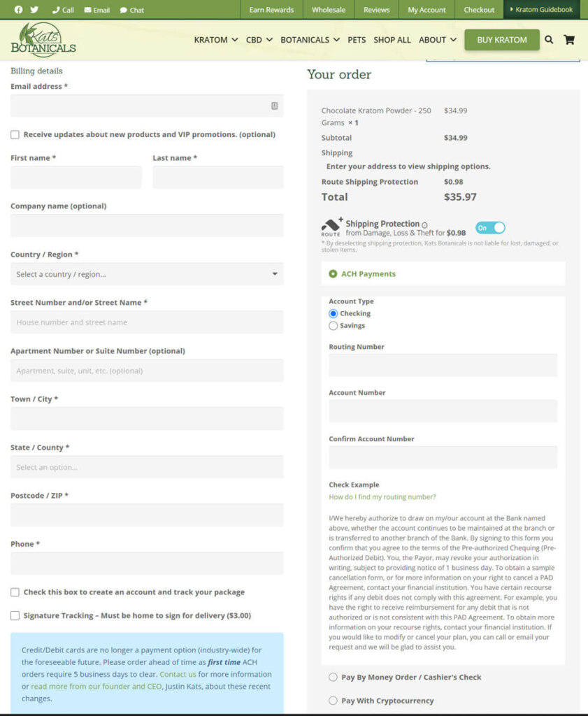Viewport: 588px width, 716px height.
Task: Go to the Earn Rewards tab
Action: pos(271,10)
